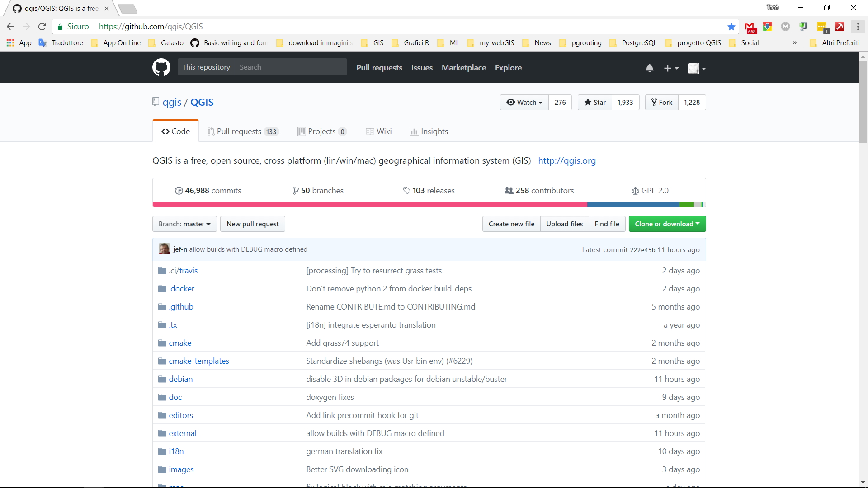
Task: Open the plus create-new dropdown
Action: pos(671,68)
